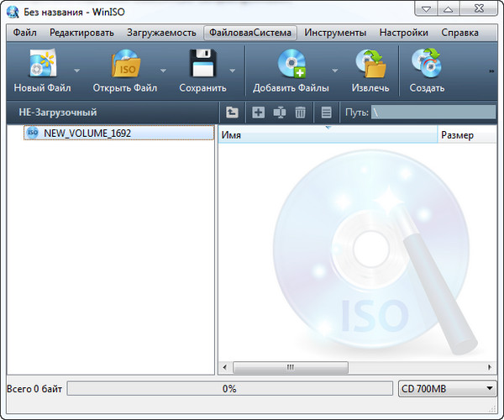Click the WinISO title bar app icon
Image resolution: width=504 pixels, height=420 pixels.
[x=13, y=12]
